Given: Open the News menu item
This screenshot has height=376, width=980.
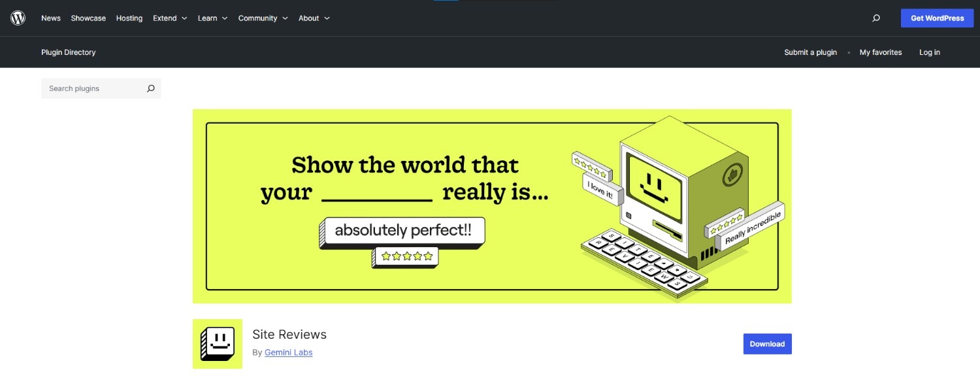Looking at the screenshot, I should [51, 18].
